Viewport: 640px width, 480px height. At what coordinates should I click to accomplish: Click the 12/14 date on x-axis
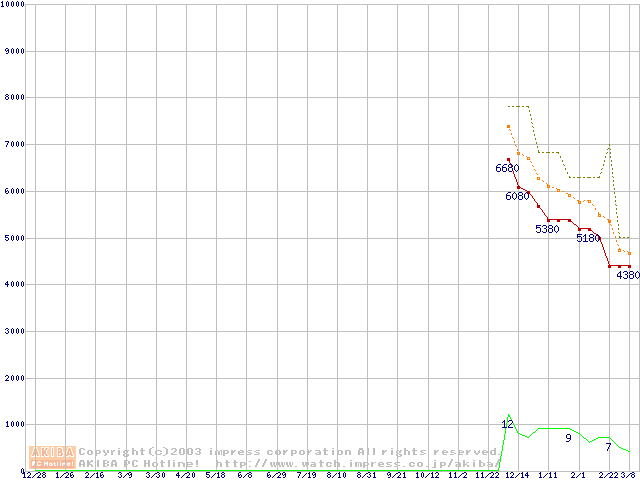518,475
